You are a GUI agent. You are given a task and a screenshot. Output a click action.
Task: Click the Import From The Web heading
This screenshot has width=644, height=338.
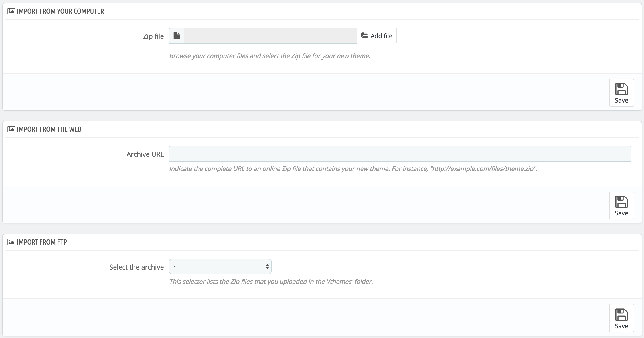[x=49, y=129]
